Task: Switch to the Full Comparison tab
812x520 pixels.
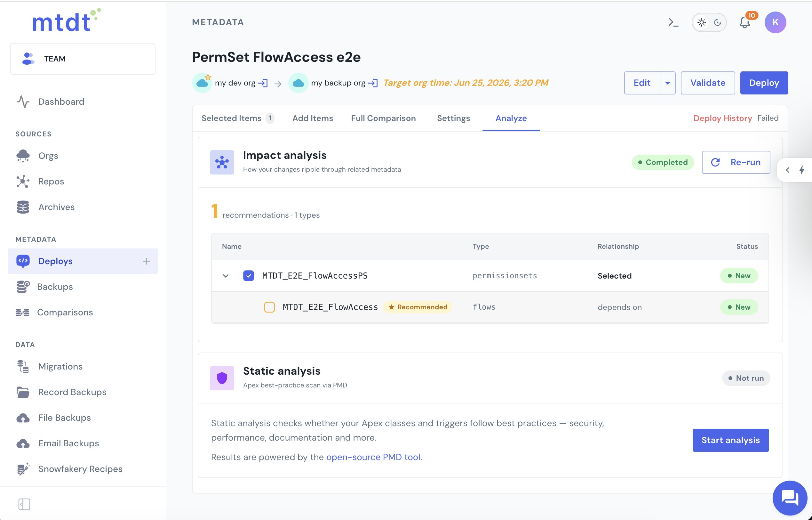Action: (x=383, y=118)
